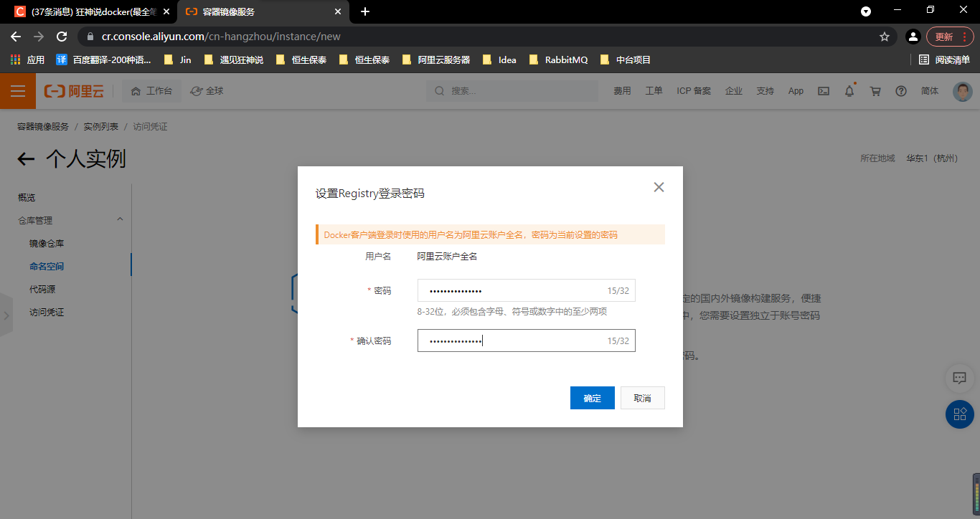The height and width of the screenshot is (519, 980).
Task: Open the RabbitMQ bookmark folder
Action: click(558, 59)
